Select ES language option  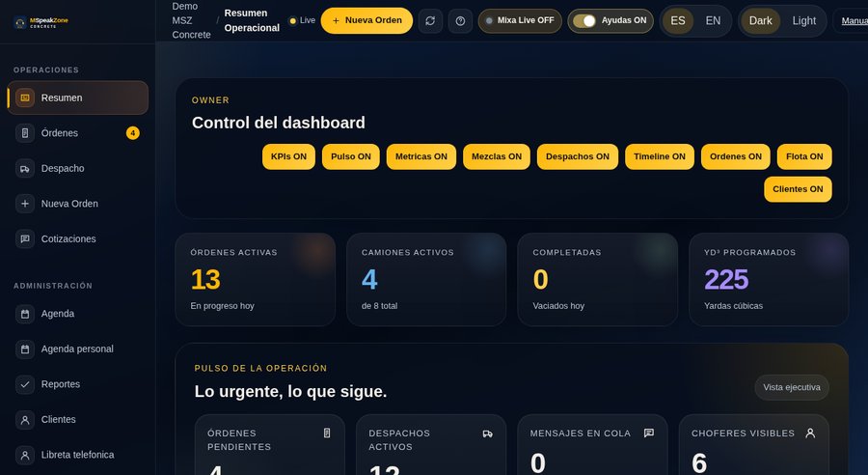(678, 21)
